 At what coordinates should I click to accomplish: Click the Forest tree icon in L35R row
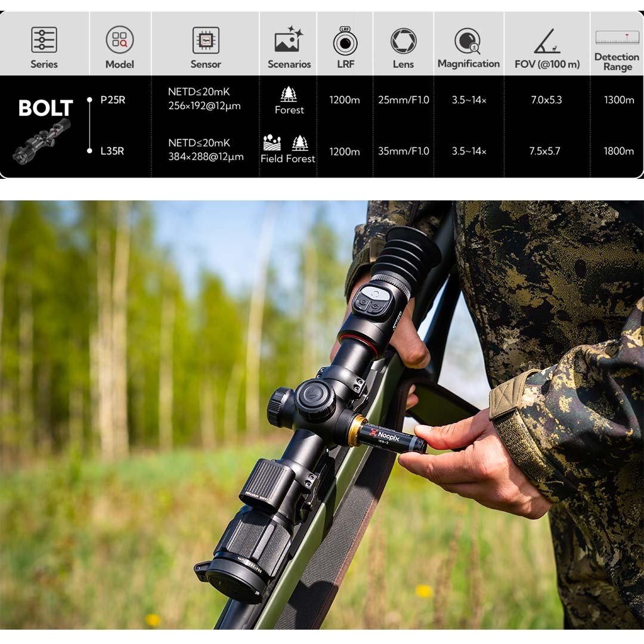300,143
